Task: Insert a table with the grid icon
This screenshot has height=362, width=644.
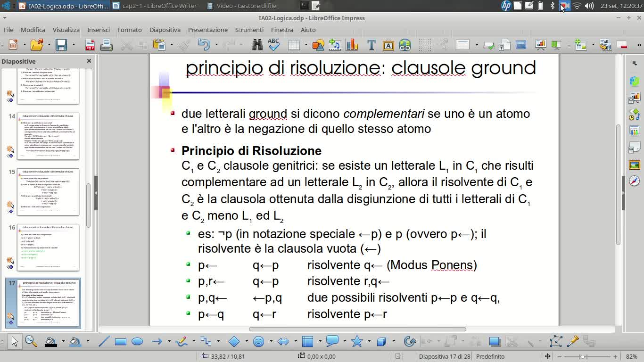Action: click(x=294, y=45)
